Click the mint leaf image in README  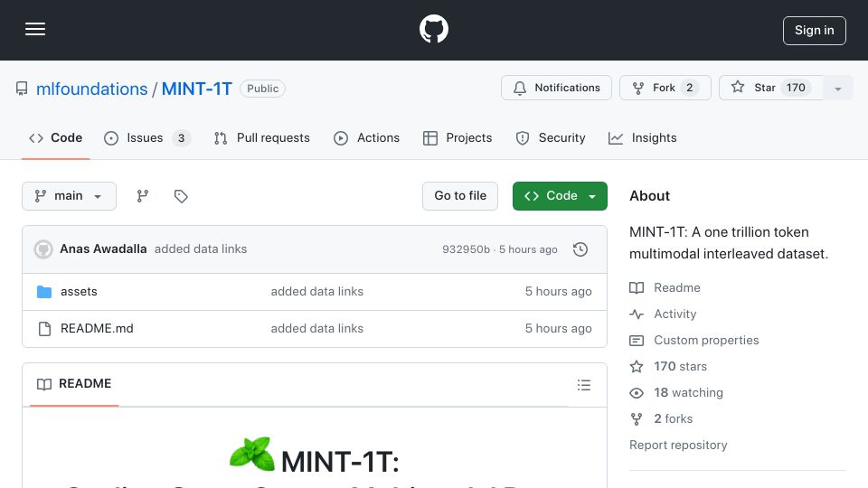point(252,455)
